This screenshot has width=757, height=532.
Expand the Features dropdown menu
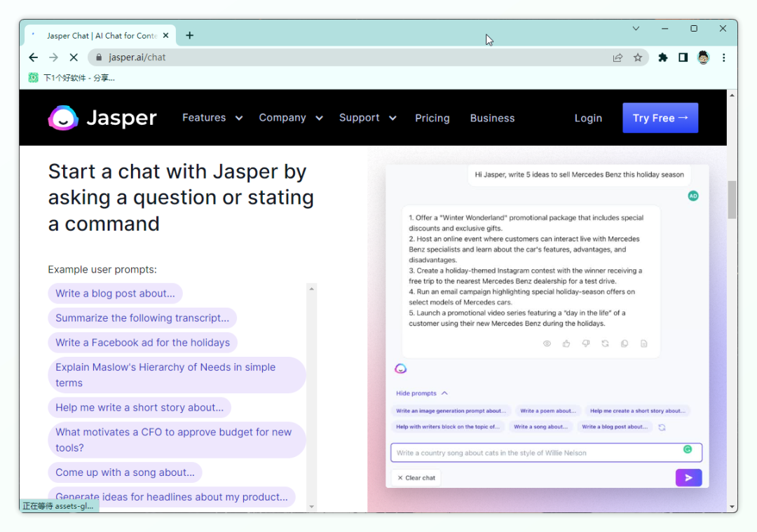coord(212,118)
